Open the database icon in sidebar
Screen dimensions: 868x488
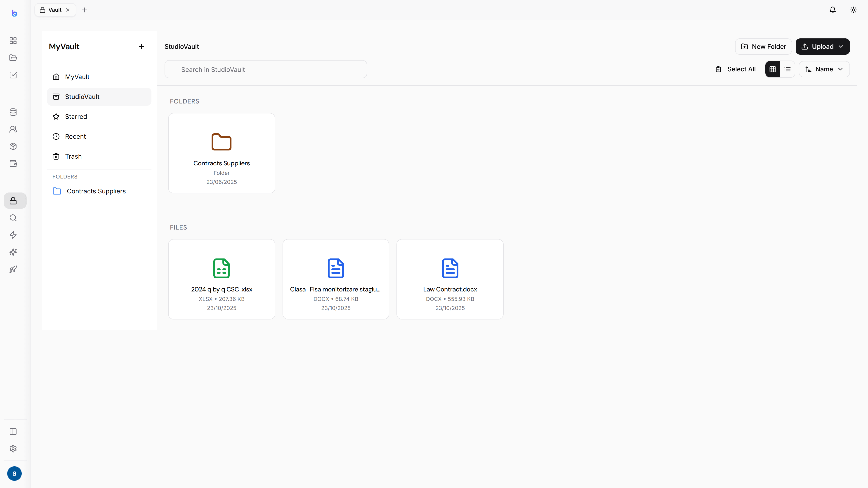tap(13, 112)
